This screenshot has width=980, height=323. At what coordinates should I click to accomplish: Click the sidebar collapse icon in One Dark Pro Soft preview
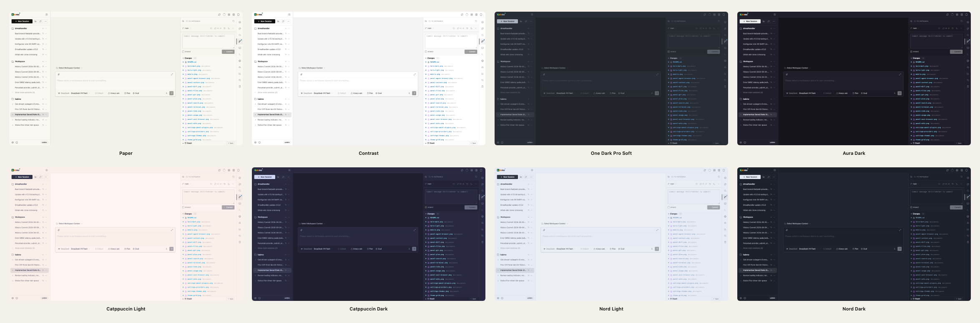point(532,15)
